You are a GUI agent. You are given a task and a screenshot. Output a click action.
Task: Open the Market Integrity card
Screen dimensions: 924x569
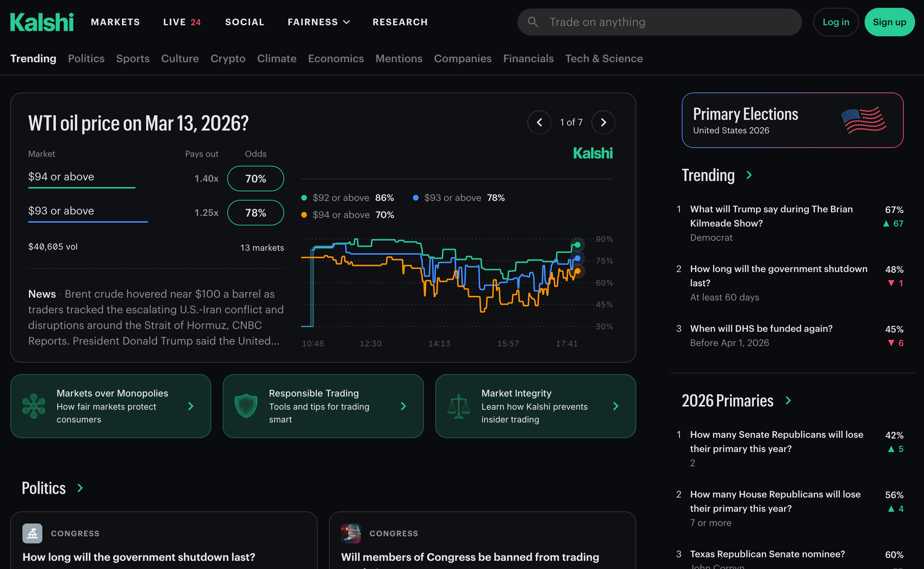pyautogui.click(x=536, y=406)
